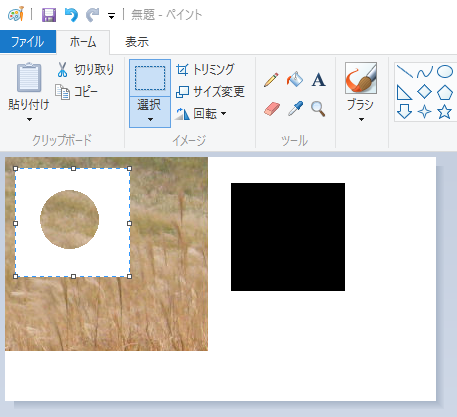The image size is (457, 417).
Task: Activate the Magnifier tool
Action: [x=318, y=109]
